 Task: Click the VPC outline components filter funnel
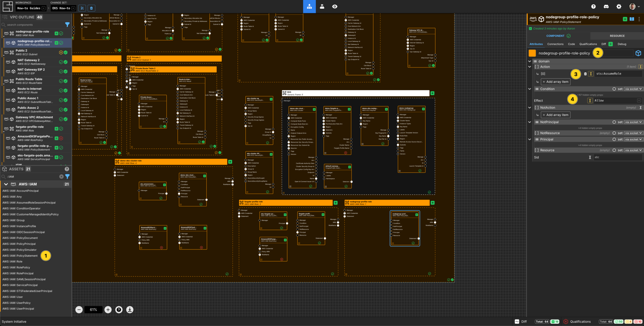pos(67,25)
